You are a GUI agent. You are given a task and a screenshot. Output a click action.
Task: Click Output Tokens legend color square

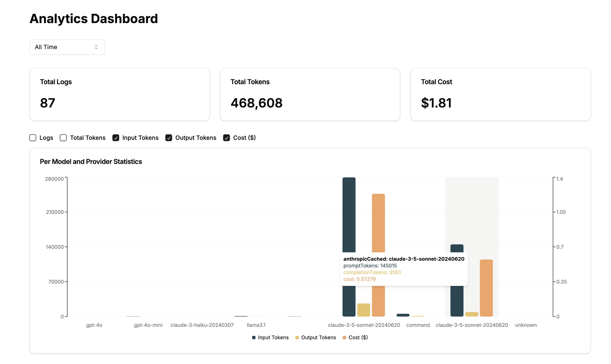point(297,338)
